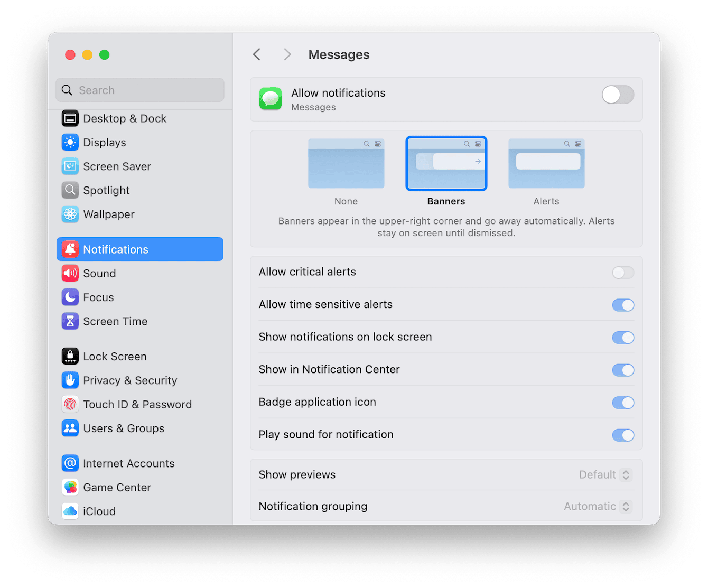
Task: Close window with red button
Action: pos(70,55)
